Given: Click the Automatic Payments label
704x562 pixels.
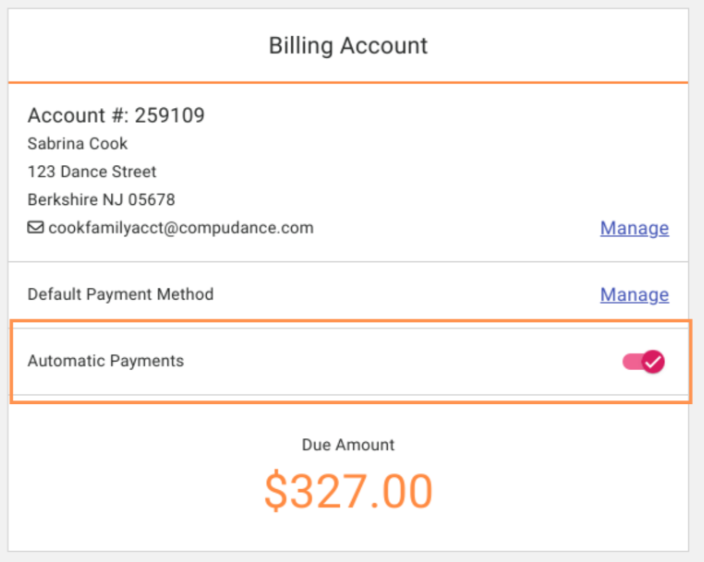Looking at the screenshot, I should [x=106, y=361].
